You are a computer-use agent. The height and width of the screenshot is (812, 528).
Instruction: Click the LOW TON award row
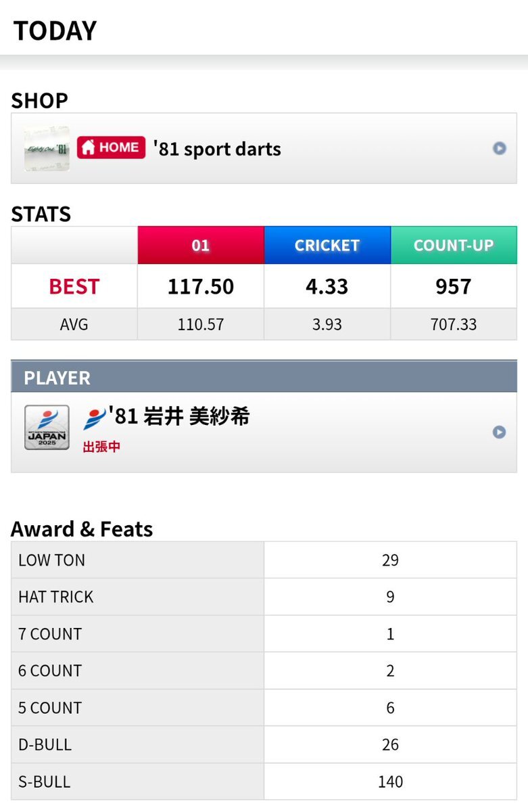pos(264,560)
